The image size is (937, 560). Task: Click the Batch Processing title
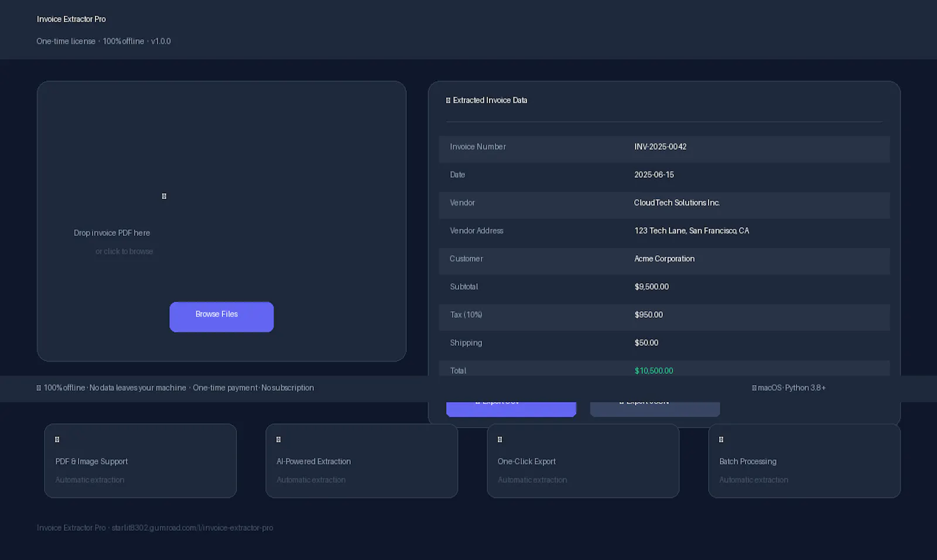tap(748, 462)
